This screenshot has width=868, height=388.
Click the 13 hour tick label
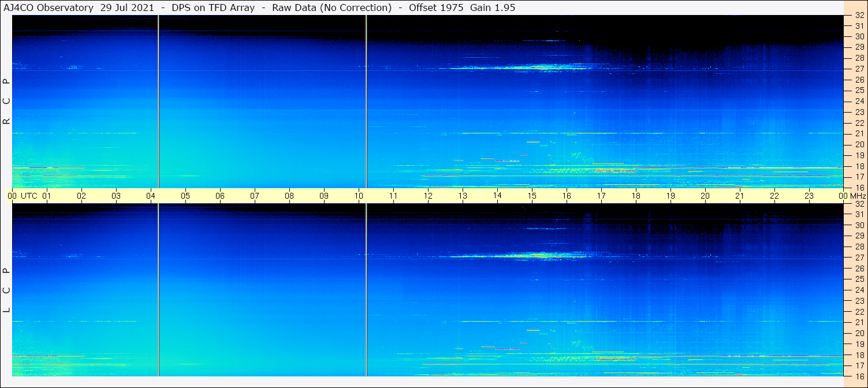463,196
